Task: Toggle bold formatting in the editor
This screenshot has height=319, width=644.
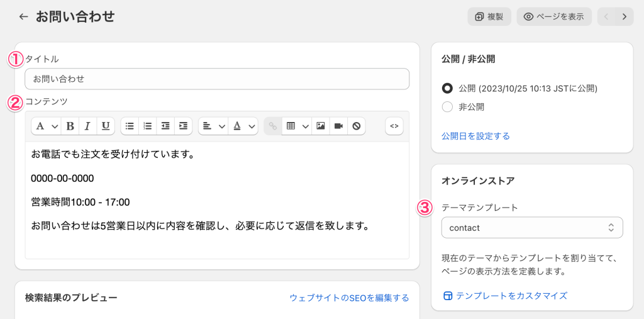Action: pyautogui.click(x=70, y=126)
